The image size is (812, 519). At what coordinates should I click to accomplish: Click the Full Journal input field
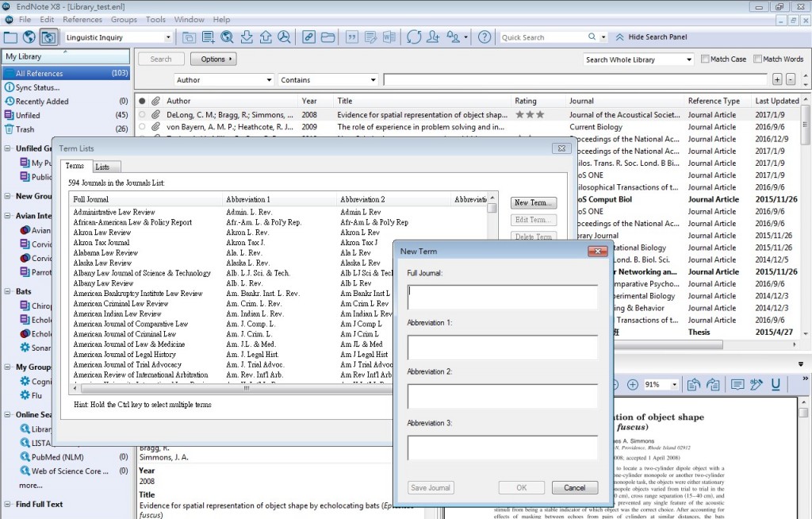502,297
